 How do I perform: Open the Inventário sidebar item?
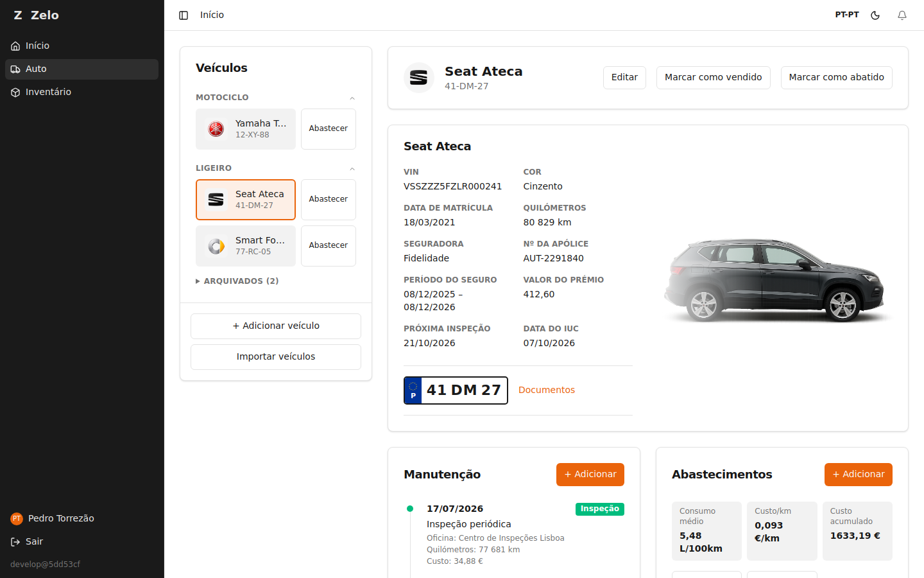81,92
